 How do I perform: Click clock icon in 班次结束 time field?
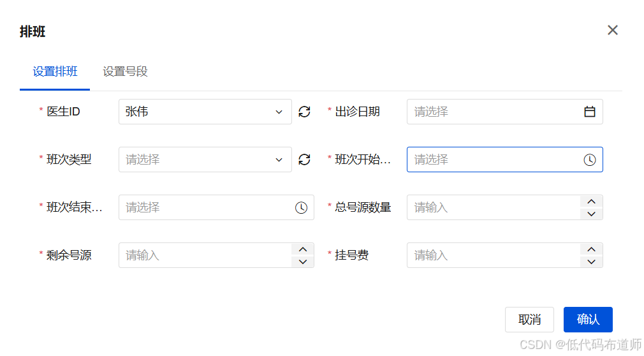(301, 207)
